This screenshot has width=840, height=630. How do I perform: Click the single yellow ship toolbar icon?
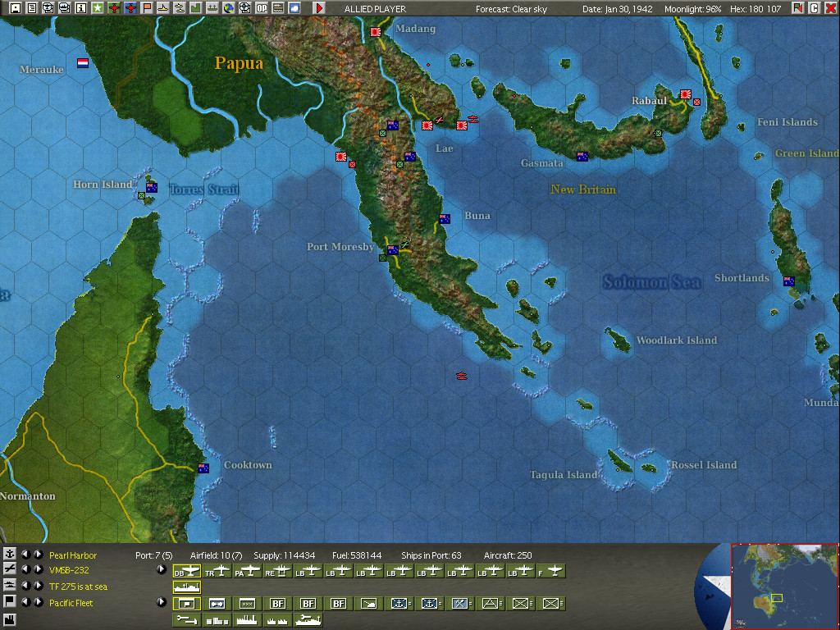click(163, 8)
